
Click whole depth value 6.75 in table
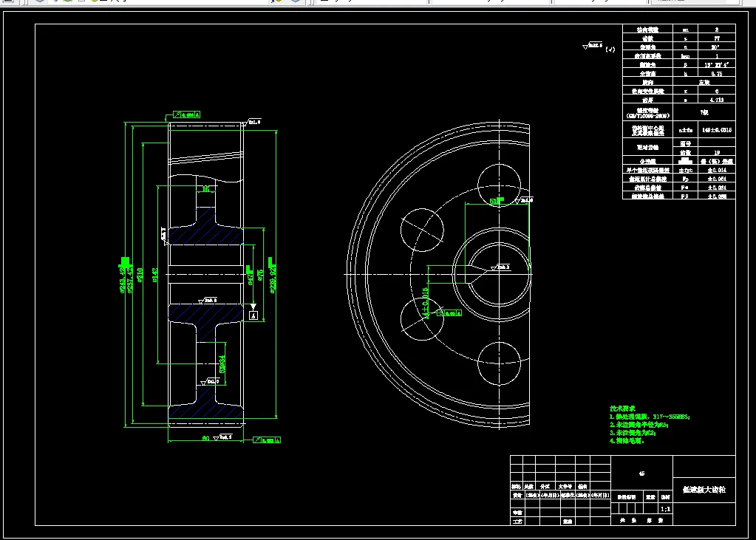tap(717, 74)
